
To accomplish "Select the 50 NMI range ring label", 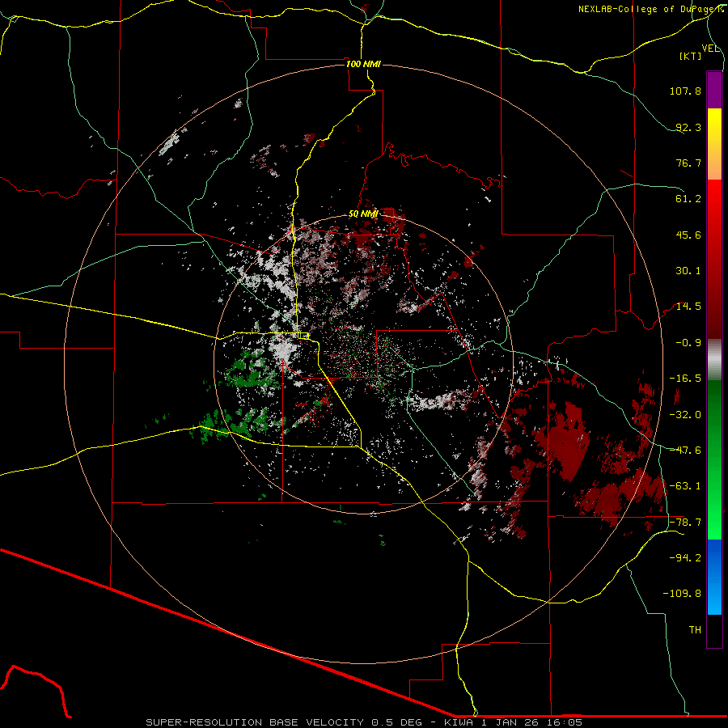I will pos(363,214).
